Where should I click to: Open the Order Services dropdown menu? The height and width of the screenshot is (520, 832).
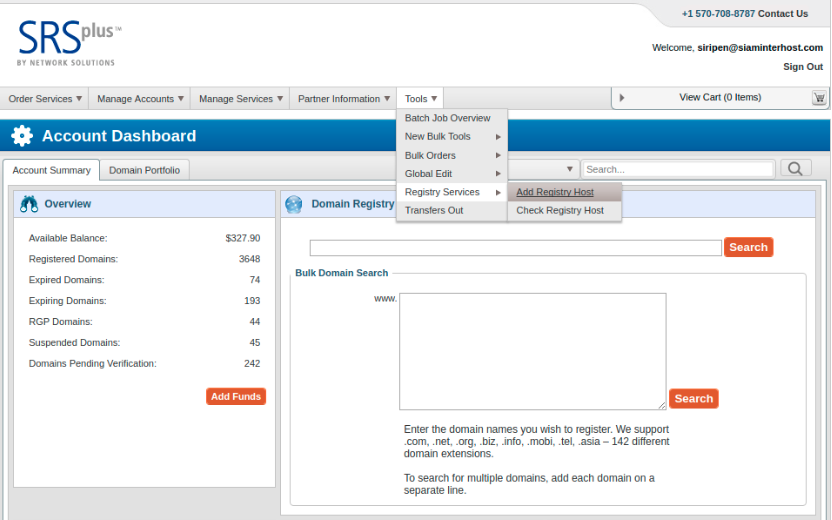pos(45,99)
